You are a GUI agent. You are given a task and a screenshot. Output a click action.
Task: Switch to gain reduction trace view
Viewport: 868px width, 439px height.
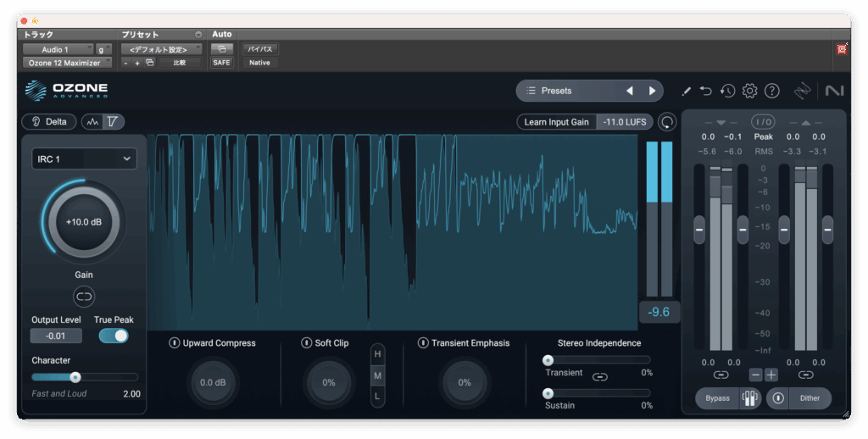[113, 122]
